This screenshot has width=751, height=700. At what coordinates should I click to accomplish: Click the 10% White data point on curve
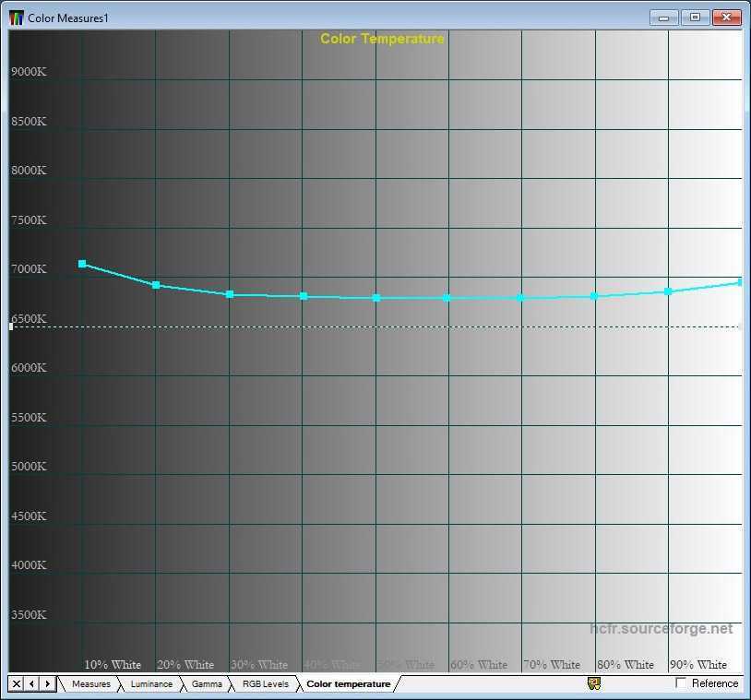[82, 264]
